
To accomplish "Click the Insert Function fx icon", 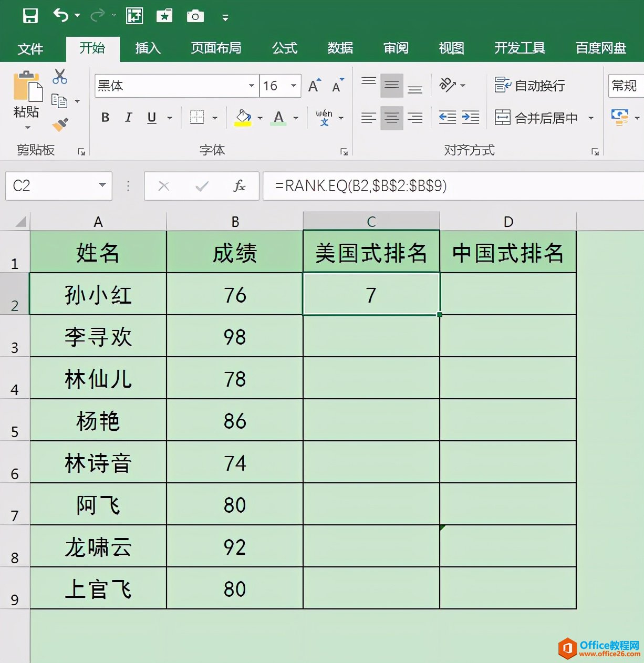I will [239, 186].
